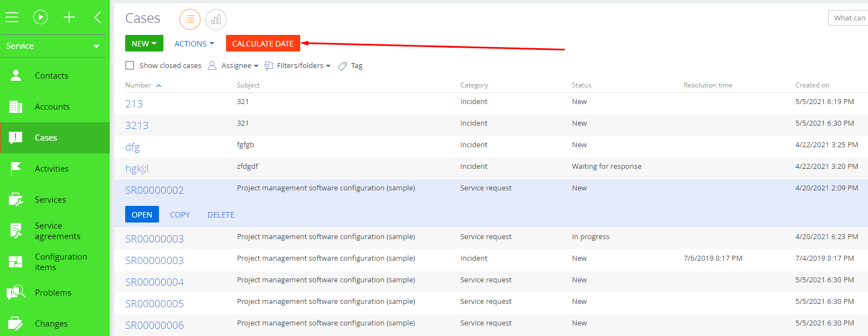Expand the NEW button dropdown
Image resolution: width=868 pixels, height=336 pixels.
[x=155, y=44]
